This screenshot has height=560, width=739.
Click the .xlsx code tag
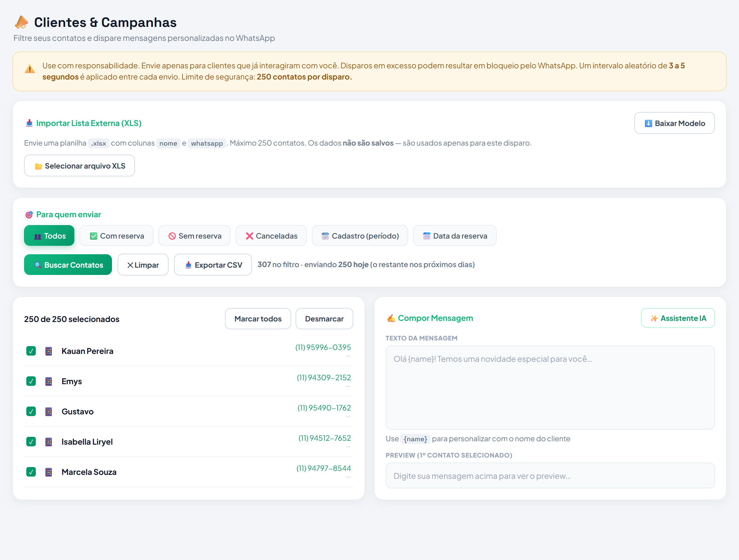99,143
